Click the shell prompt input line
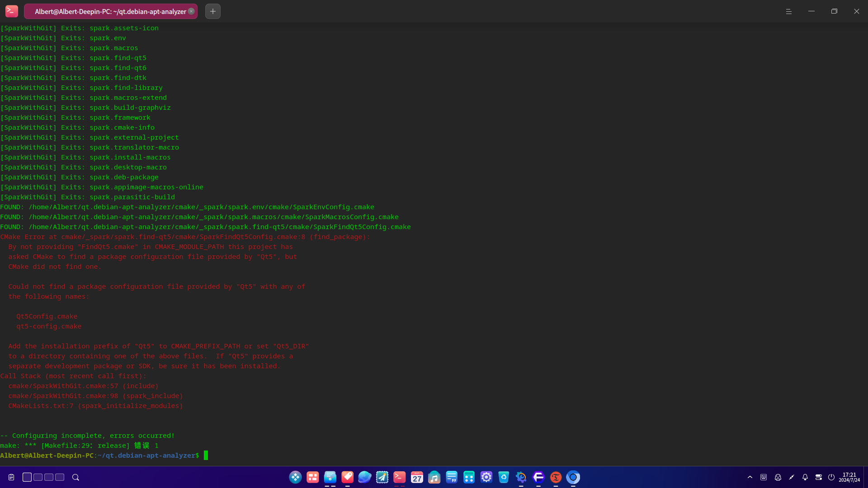 point(104,455)
